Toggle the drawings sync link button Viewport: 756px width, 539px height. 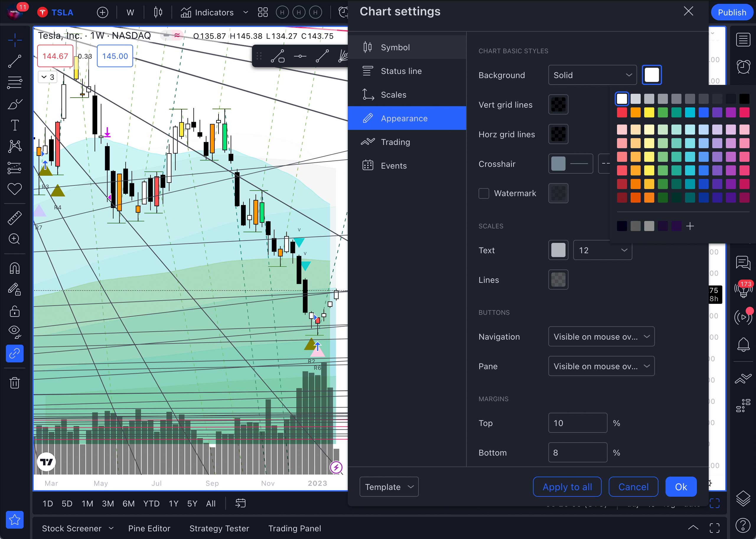14,354
